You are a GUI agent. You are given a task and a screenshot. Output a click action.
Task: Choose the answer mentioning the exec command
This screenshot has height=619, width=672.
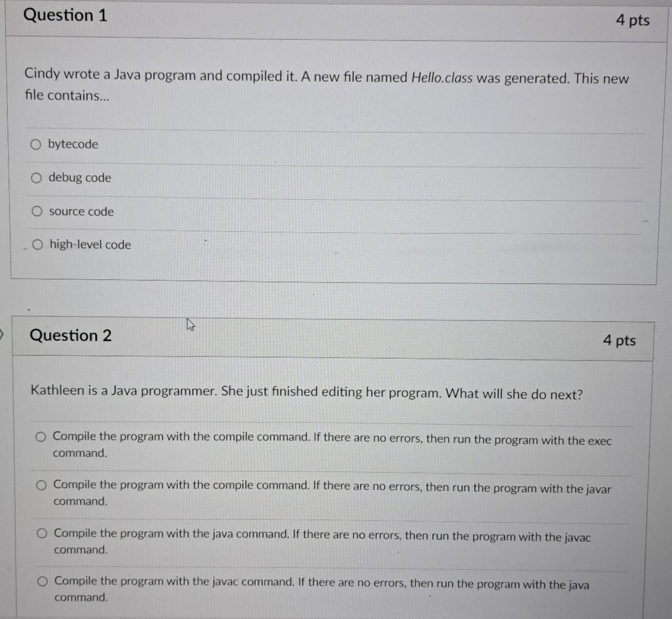[x=41, y=436]
